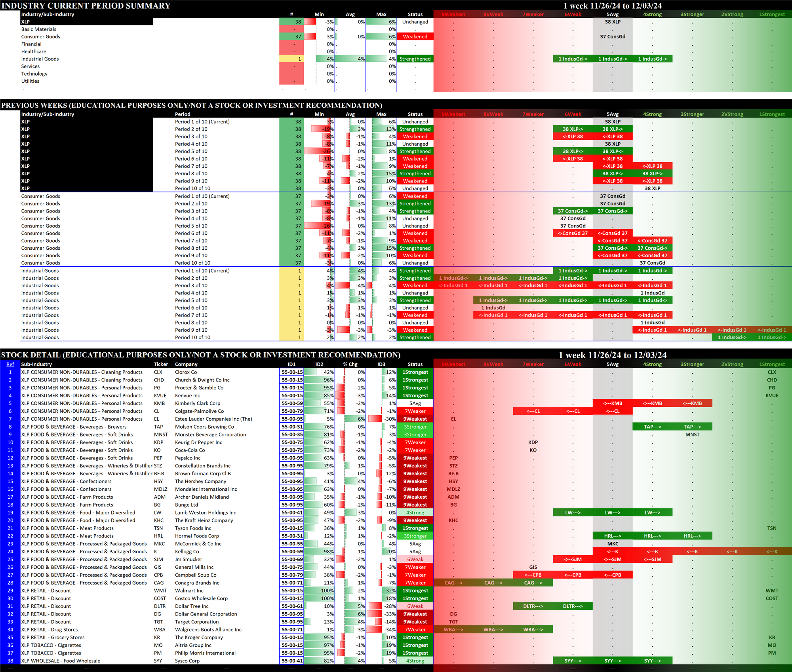
Task: Select the 9Weakest column header in Stock Detail
Action: 453,364
